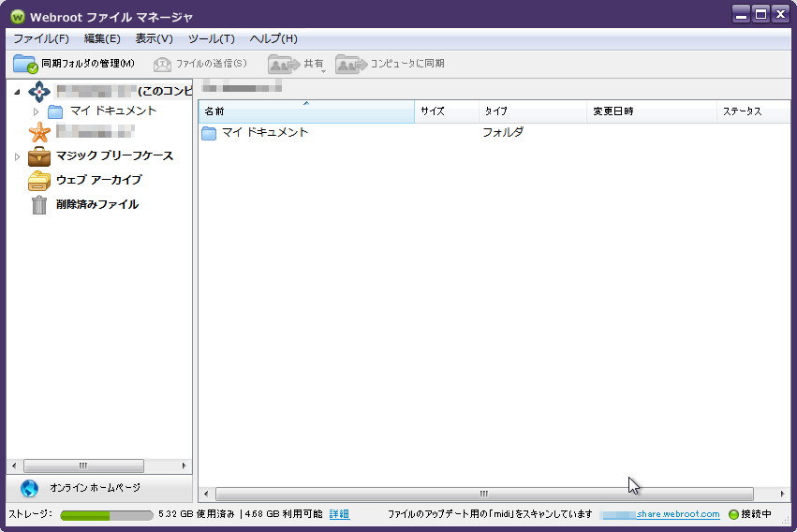Open the ファイル(F) menu
This screenshot has width=797, height=532.
click(x=41, y=38)
